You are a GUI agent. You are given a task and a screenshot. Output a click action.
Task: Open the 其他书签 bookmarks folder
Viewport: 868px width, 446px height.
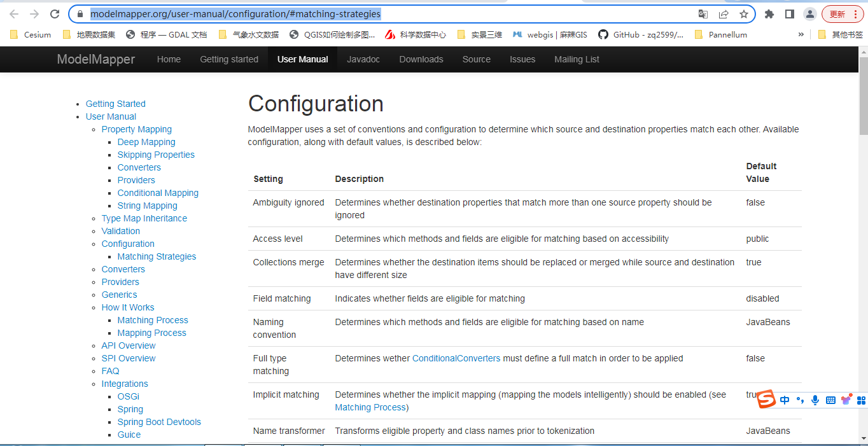[x=841, y=34]
